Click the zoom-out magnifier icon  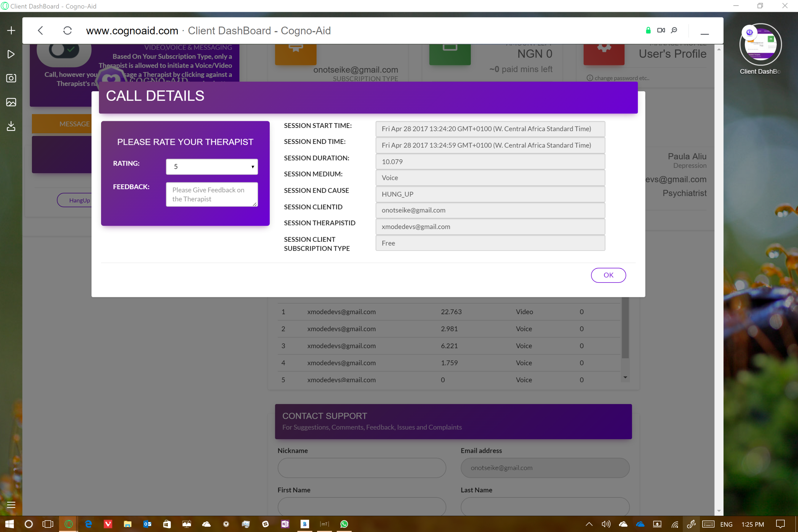[674, 30]
